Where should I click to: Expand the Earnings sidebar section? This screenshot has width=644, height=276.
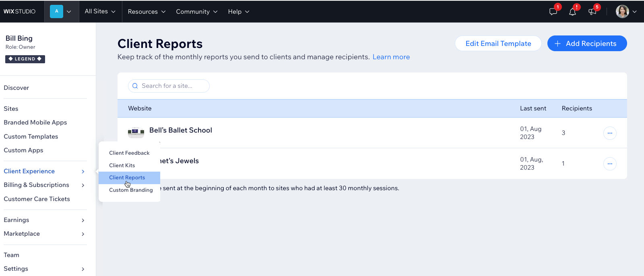(44, 220)
